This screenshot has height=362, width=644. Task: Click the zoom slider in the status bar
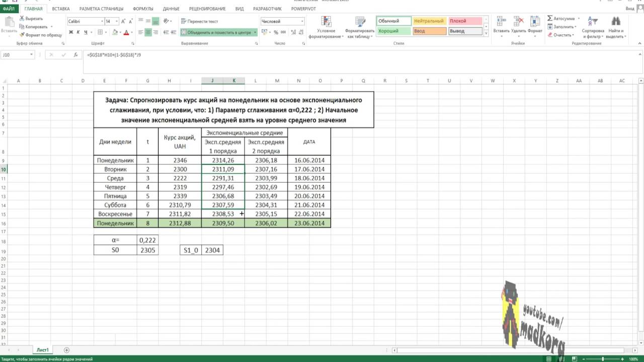(602, 359)
